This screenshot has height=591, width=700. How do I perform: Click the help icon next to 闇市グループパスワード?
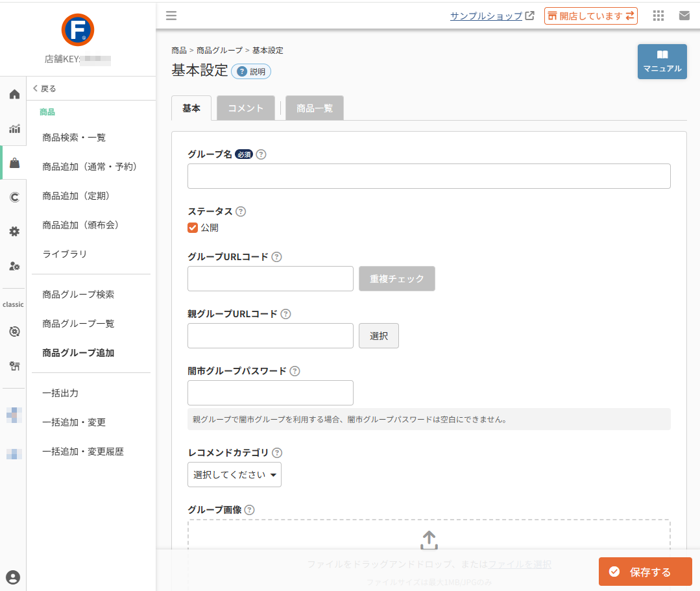click(x=295, y=371)
